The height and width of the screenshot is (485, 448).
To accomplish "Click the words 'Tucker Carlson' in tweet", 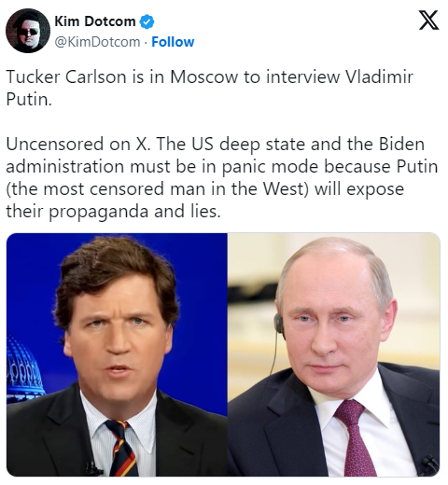I will (66, 76).
